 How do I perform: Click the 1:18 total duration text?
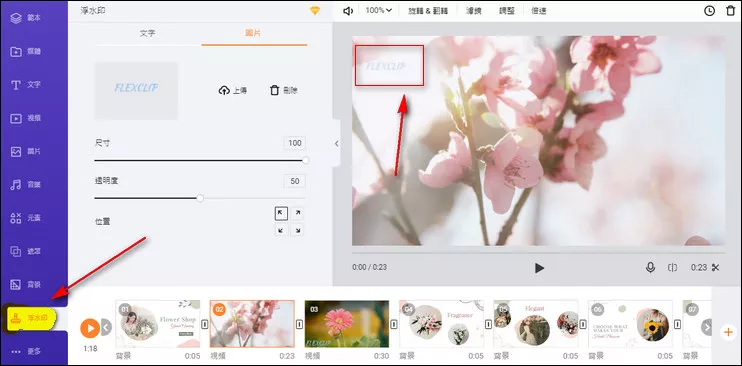click(90, 348)
